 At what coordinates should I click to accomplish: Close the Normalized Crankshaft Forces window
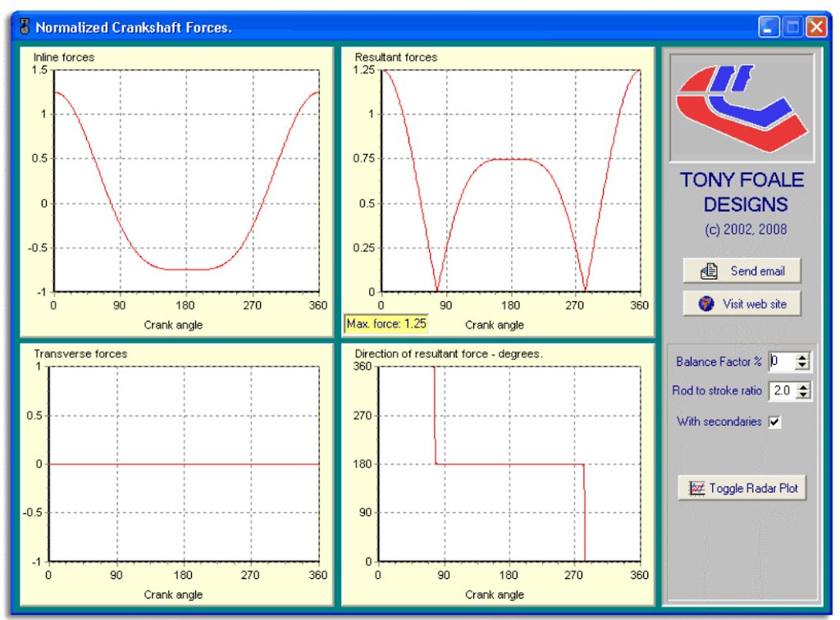coord(816,27)
